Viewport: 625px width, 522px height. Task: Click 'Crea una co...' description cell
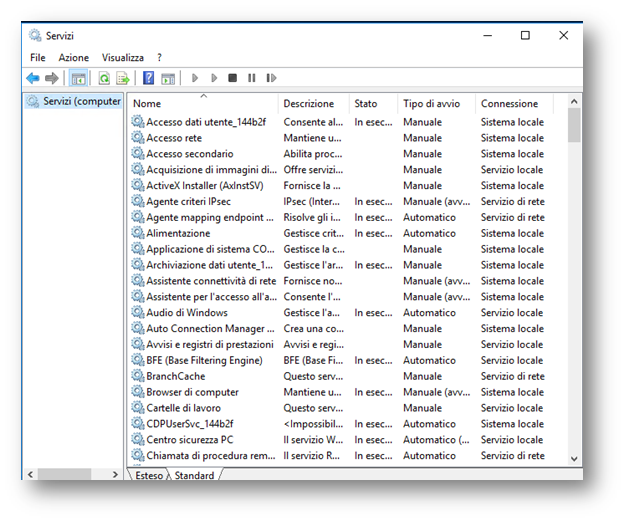coord(313,329)
